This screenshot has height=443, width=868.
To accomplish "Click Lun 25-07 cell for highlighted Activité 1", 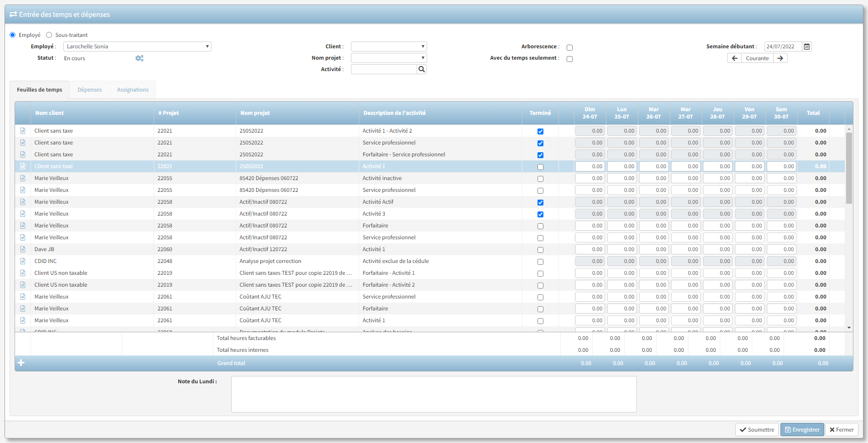I will coord(622,166).
